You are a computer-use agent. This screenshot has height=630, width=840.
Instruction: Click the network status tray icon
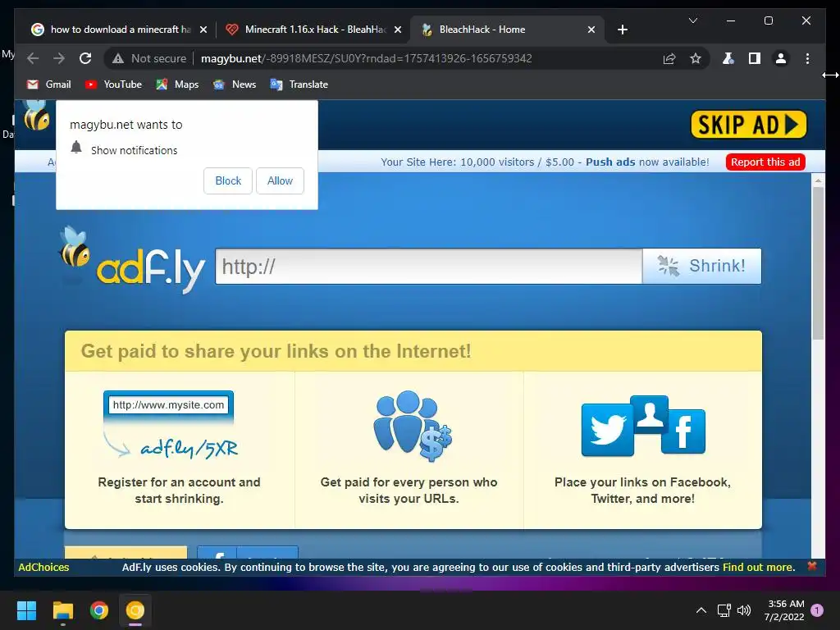724,610
